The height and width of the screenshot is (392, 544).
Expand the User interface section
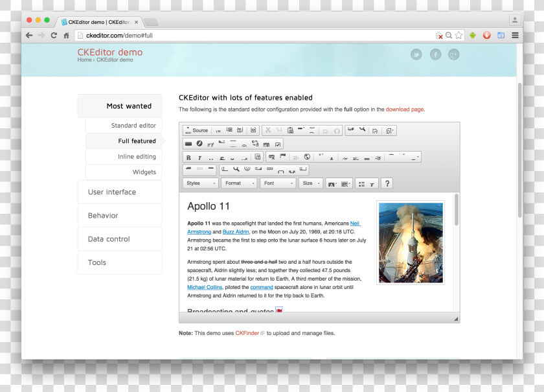pyautogui.click(x=120, y=192)
